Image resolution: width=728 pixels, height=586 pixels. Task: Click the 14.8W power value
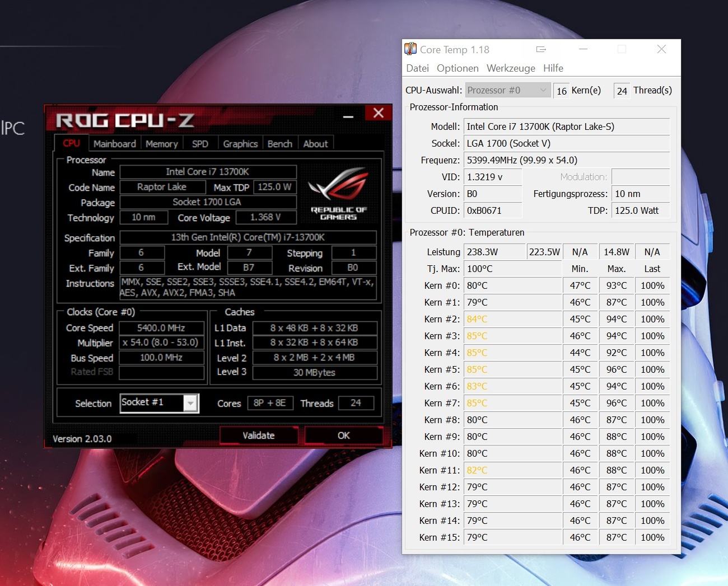[617, 252]
